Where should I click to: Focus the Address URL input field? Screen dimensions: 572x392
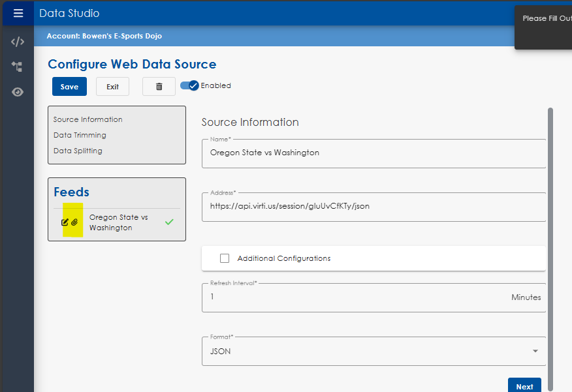(x=373, y=206)
